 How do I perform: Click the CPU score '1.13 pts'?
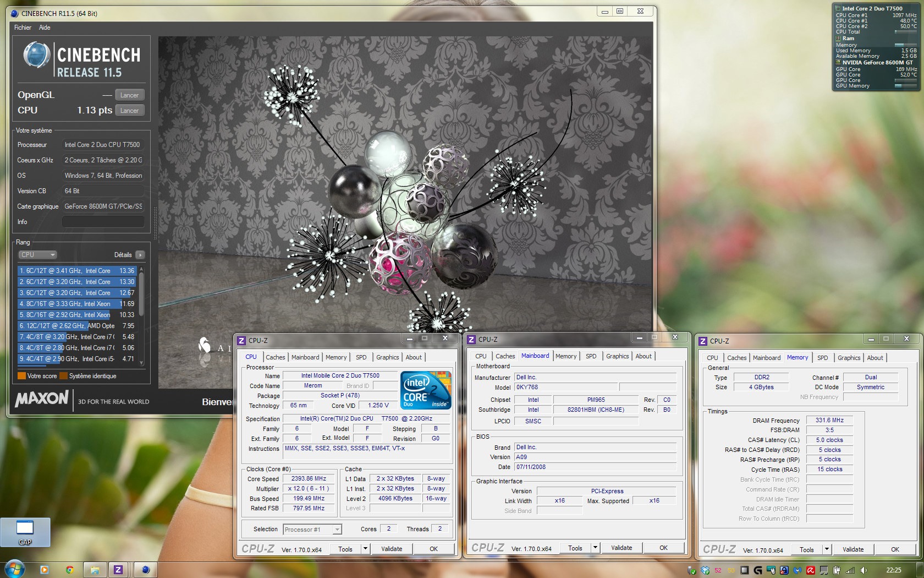tap(95, 110)
